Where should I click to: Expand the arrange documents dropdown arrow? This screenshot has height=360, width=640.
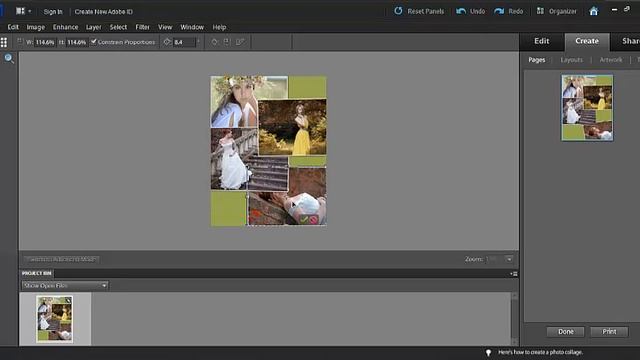[30, 11]
